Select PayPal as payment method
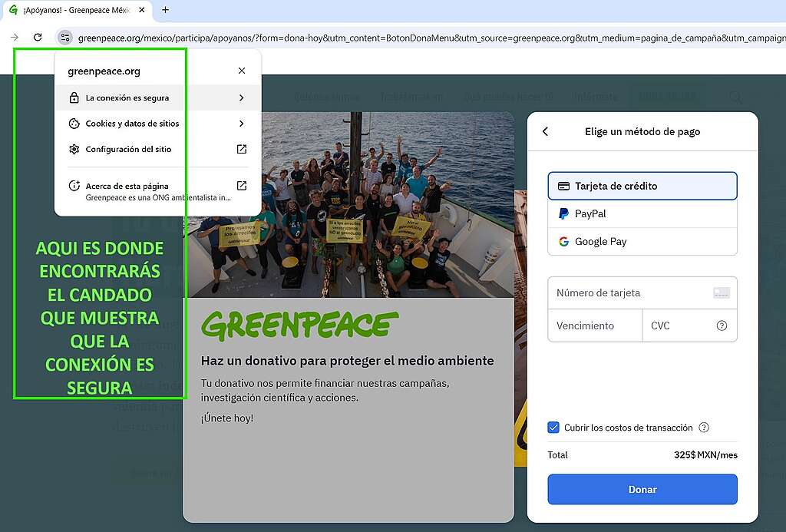 [642, 213]
